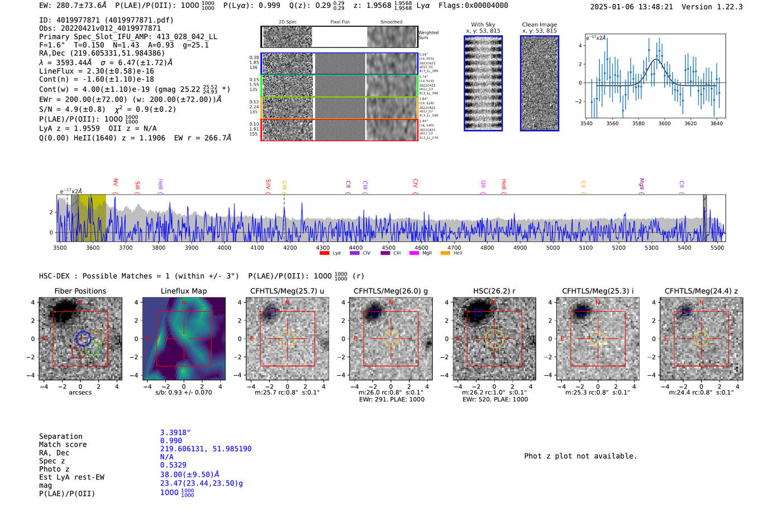Click the Lyα red legend swatch

324,253
